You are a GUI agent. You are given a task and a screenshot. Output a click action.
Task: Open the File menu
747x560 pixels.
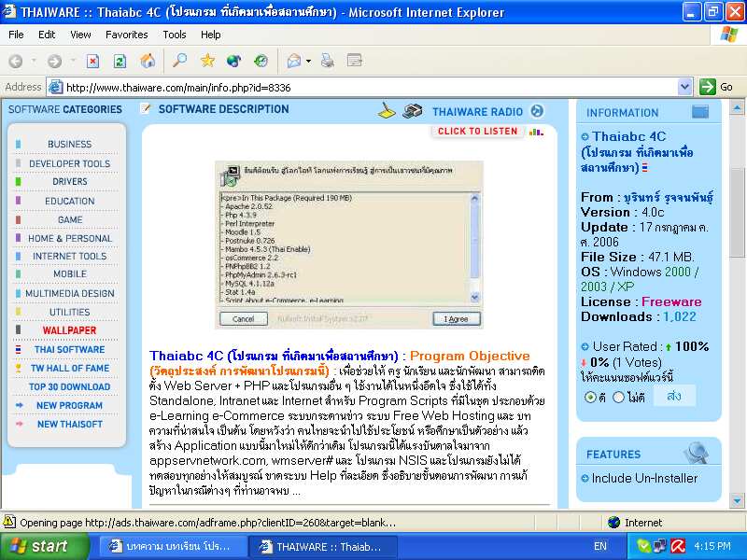coord(16,35)
